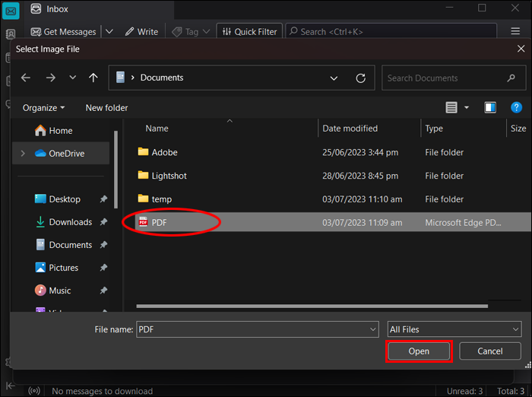Refresh the Documents folder view
The width and height of the screenshot is (532, 397).
coord(361,78)
